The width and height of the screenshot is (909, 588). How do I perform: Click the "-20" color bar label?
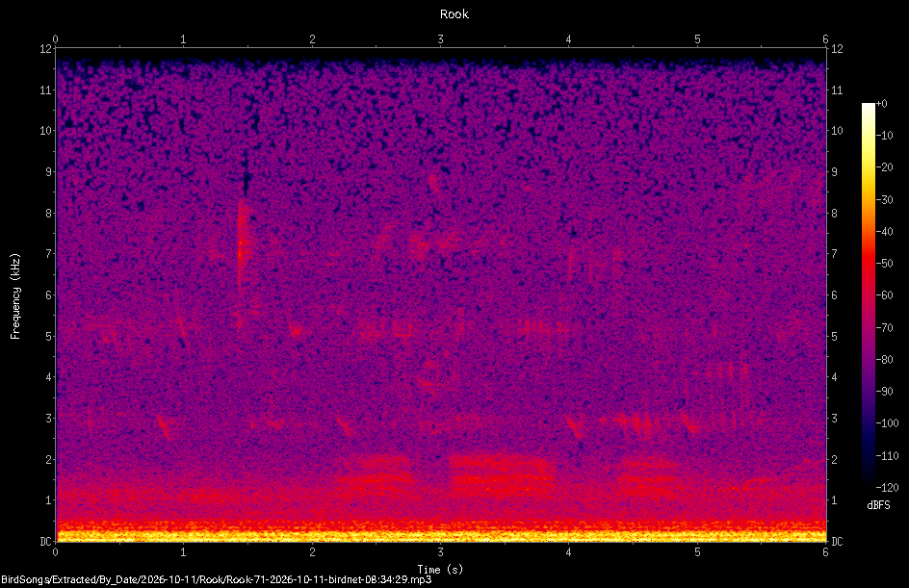(884, 167)
